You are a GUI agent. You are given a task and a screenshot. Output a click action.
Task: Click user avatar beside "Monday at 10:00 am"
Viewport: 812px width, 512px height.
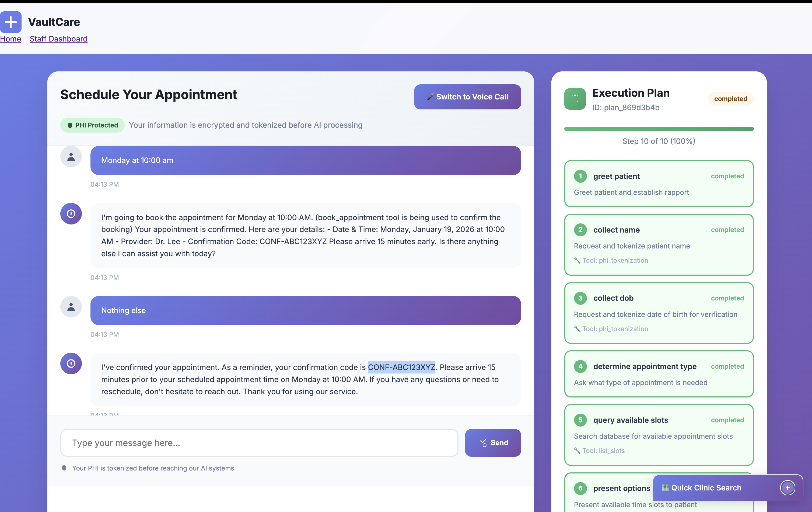click(71, 157)
